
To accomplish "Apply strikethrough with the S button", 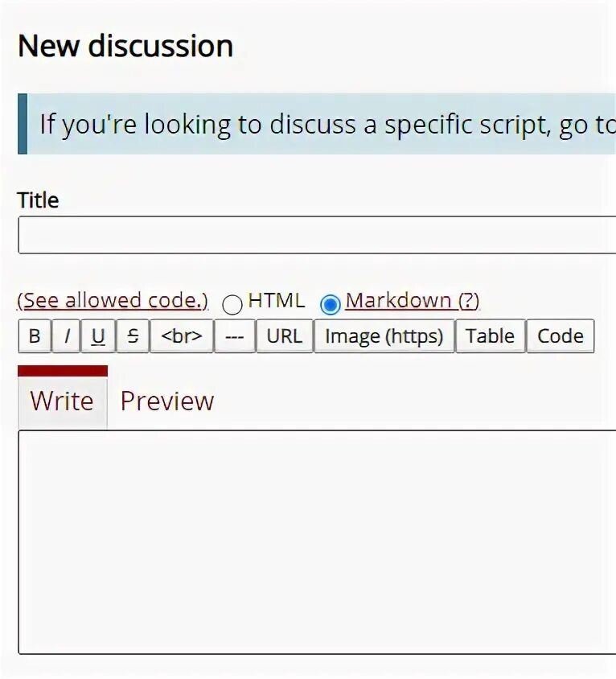I will (133, 336).
